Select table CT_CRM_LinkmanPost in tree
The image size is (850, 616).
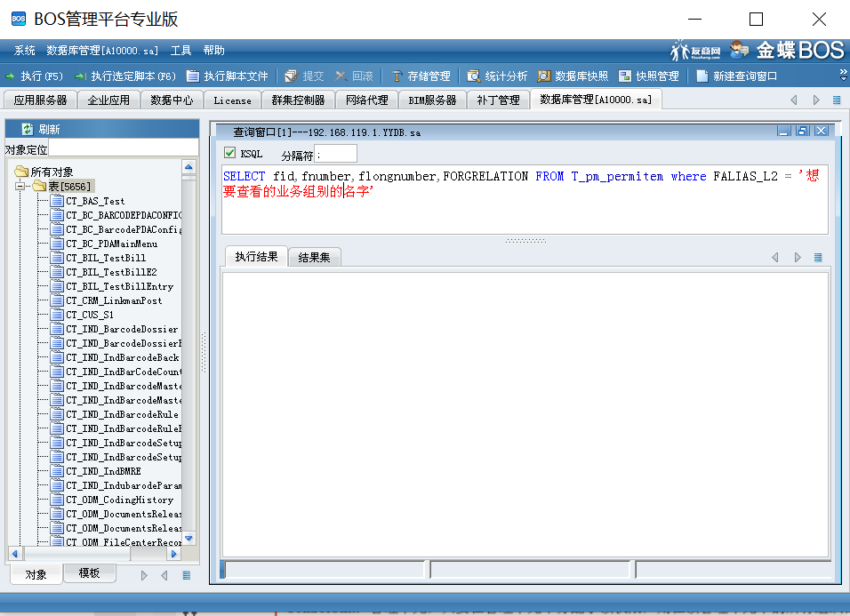114,300
